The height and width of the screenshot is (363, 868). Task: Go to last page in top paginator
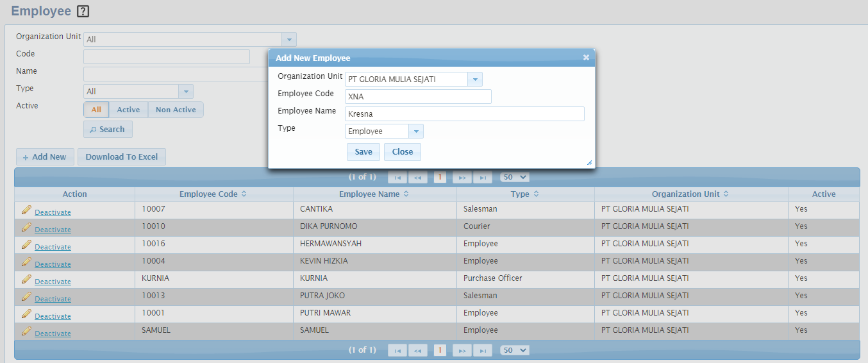coord(482,177)
